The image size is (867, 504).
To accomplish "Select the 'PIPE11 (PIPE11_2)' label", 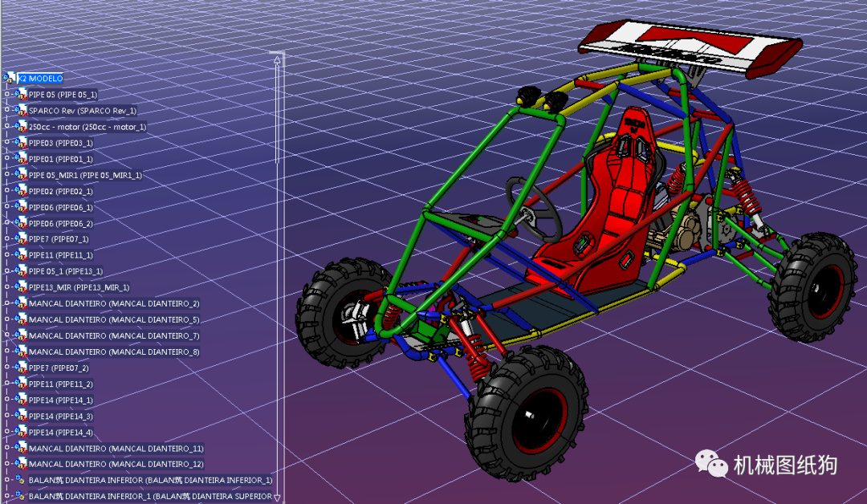I will click(x=61, y=384).
